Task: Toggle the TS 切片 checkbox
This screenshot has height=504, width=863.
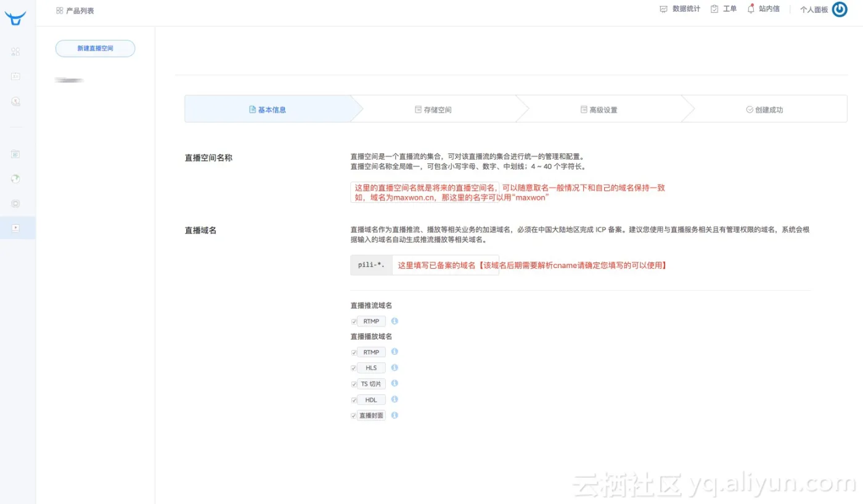Action: click(354, 384)
